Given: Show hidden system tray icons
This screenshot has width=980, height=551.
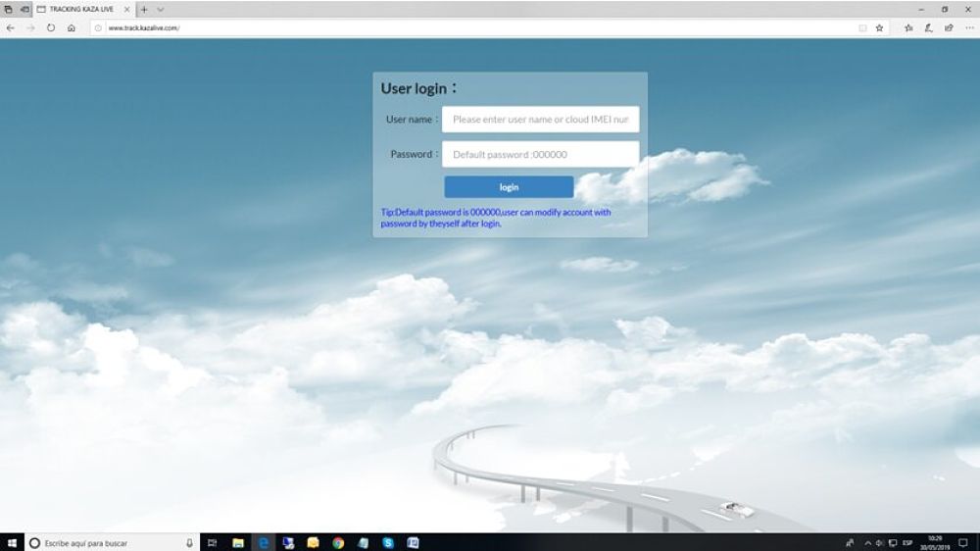Looking at the screenshot, I should [867, 542].
